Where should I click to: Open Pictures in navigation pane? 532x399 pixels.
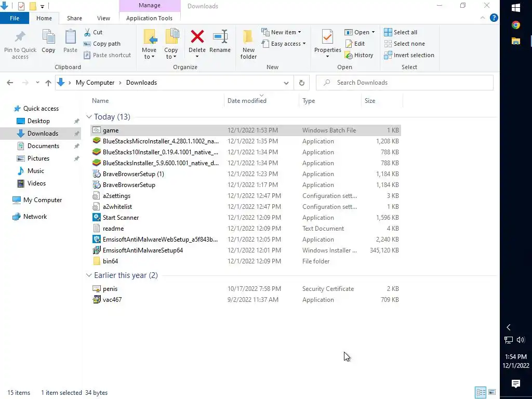click(x=38, y=158)
